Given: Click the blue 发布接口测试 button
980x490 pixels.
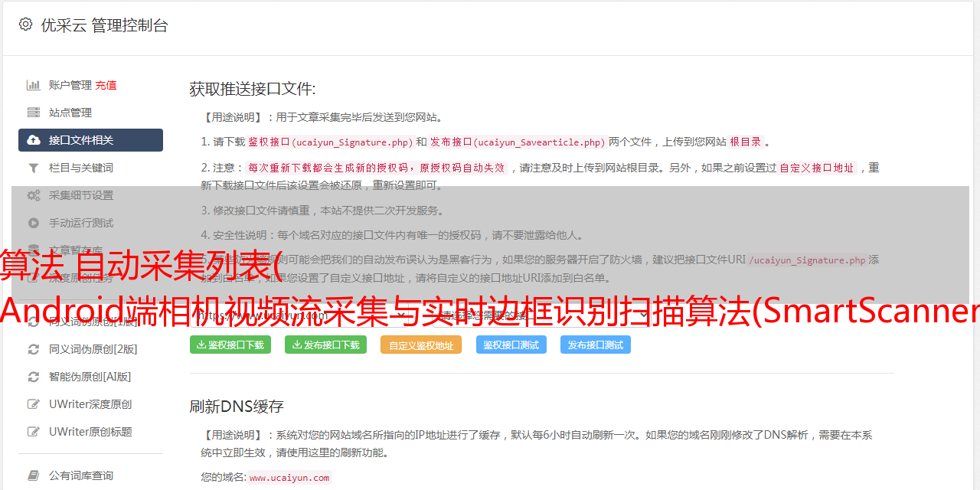Looking at the screenshot, I should pos(596,345).
